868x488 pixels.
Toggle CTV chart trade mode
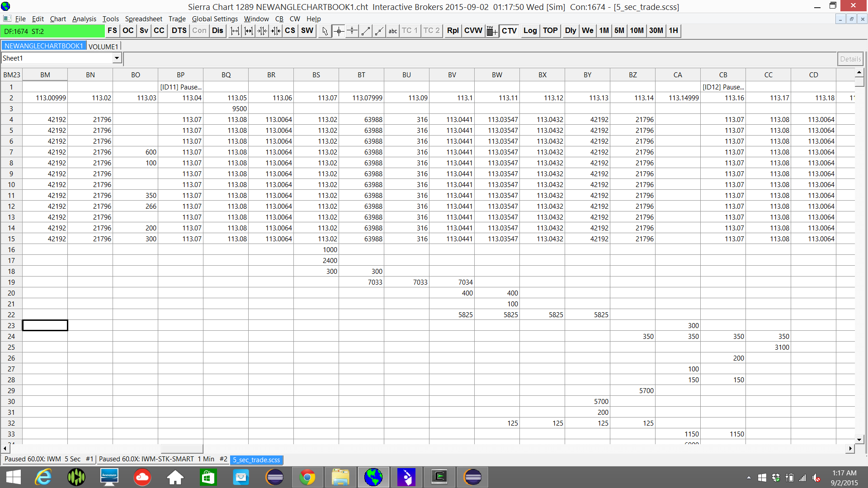click(x=509, y=31)
